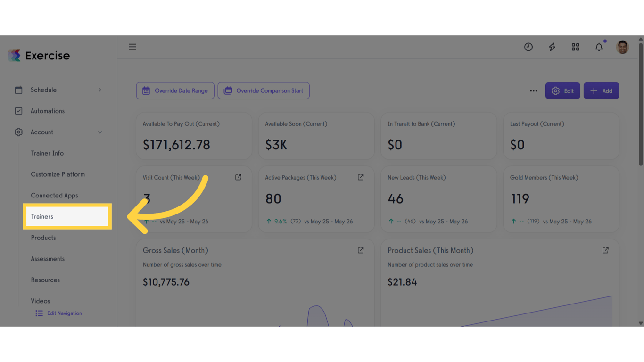Collapse the Account section chevron
Image resolution: width=644 pixels, height=362 pixels.
(100, 132)
